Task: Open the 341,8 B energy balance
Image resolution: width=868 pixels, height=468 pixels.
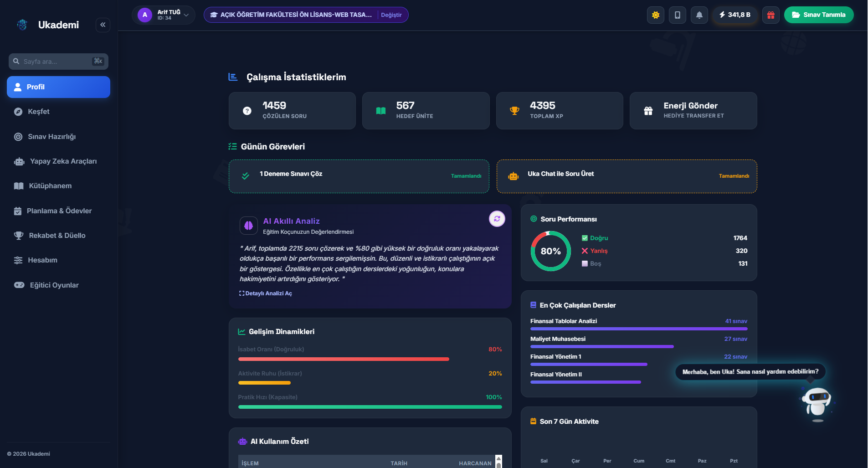Action: tap(735, 15)
